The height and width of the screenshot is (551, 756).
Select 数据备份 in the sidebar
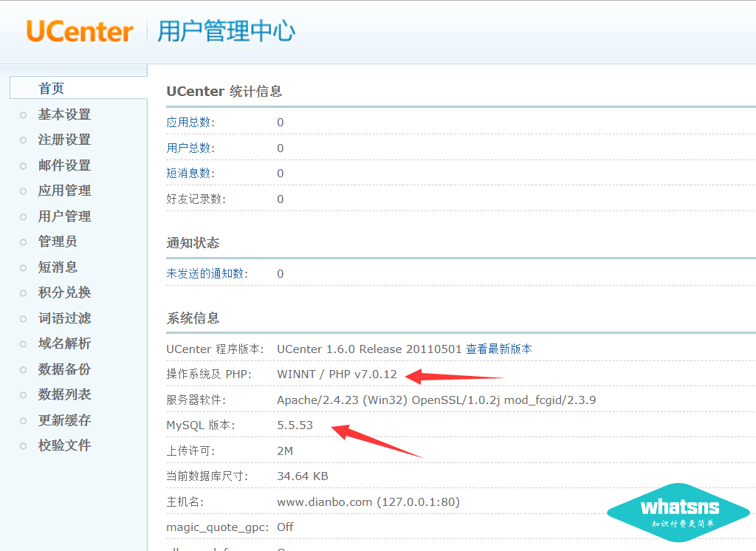tap(64, 369)
